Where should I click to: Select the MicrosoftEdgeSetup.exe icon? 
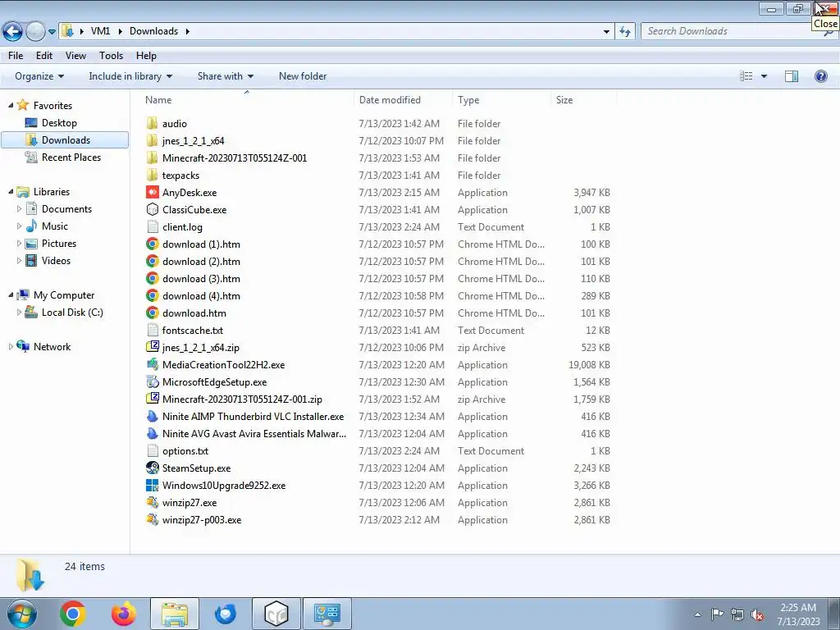tap(152, 381)
